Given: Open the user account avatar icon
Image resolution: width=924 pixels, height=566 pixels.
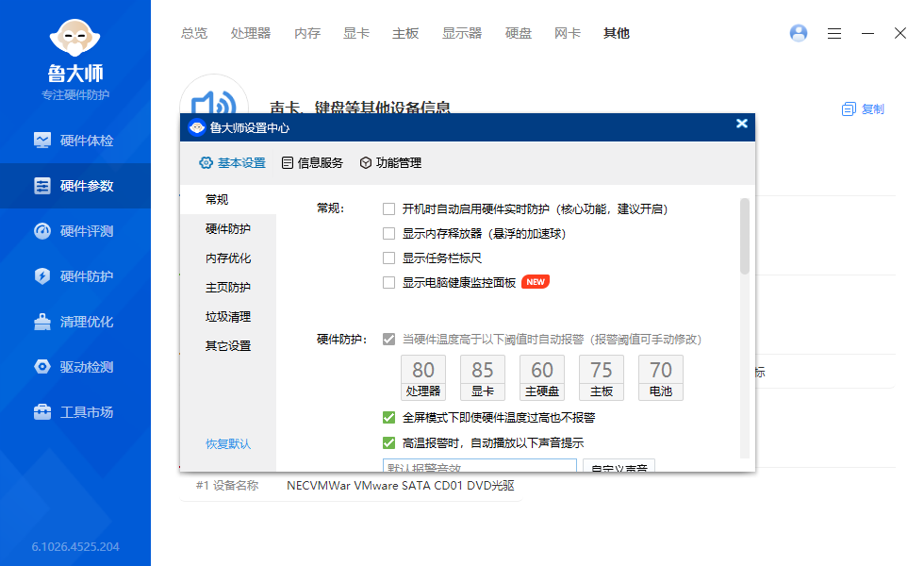Looking at the screenshot, I should tap(799, 33).
